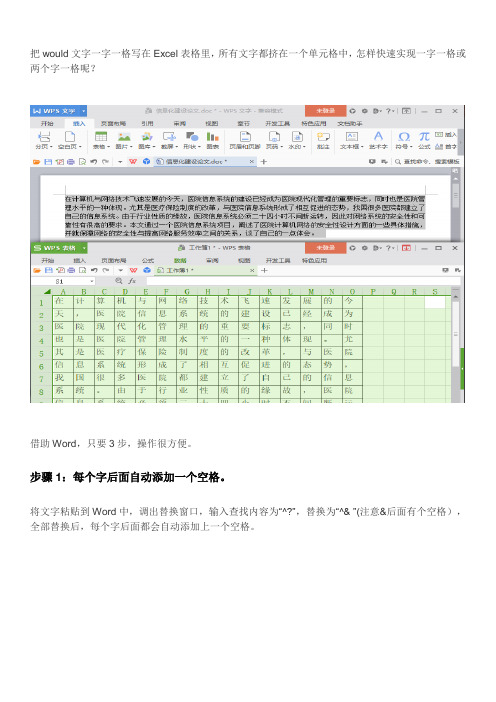Select column header A in the spreadsheet
Viewport: 496px width, 702px height.
click(x=63, y=291)
